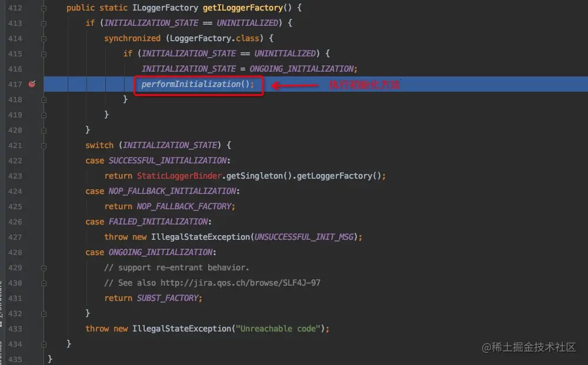
Task: Click the "support re-entrant behavior" comment
Action: (x=176, y=267)
